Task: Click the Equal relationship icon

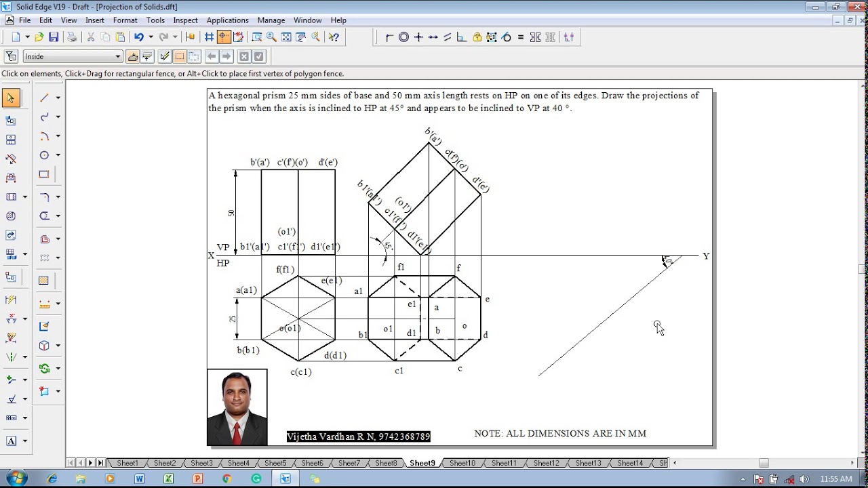Action: 521,37
